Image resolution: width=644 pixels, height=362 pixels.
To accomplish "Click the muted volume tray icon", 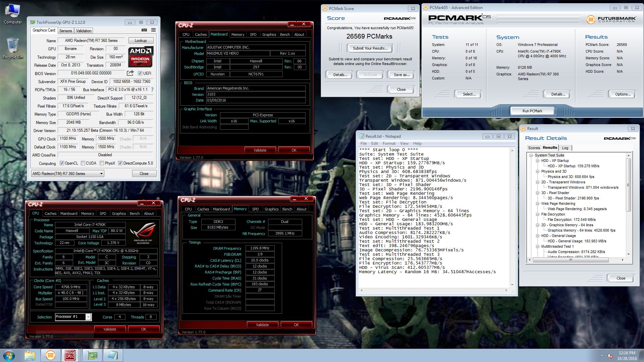I will (x=610, y=356).
